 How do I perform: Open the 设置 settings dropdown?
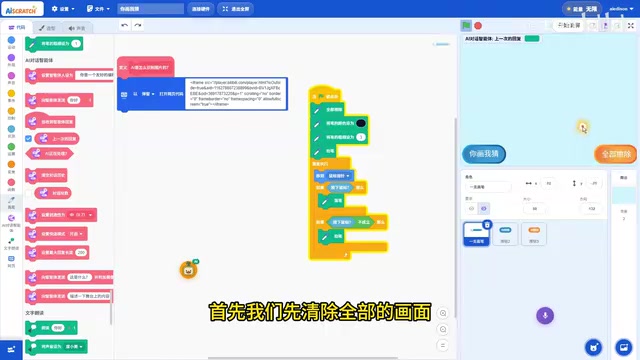click(x=63, y=9)
